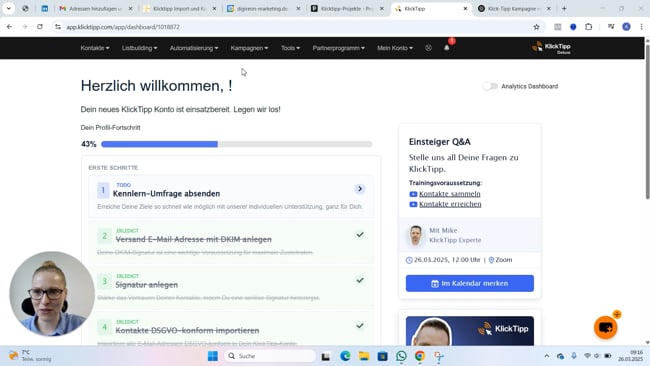Expand the Partnerprogramm dropdown menu
Screen dimensions: 650x366
click(x=339, y=48)
